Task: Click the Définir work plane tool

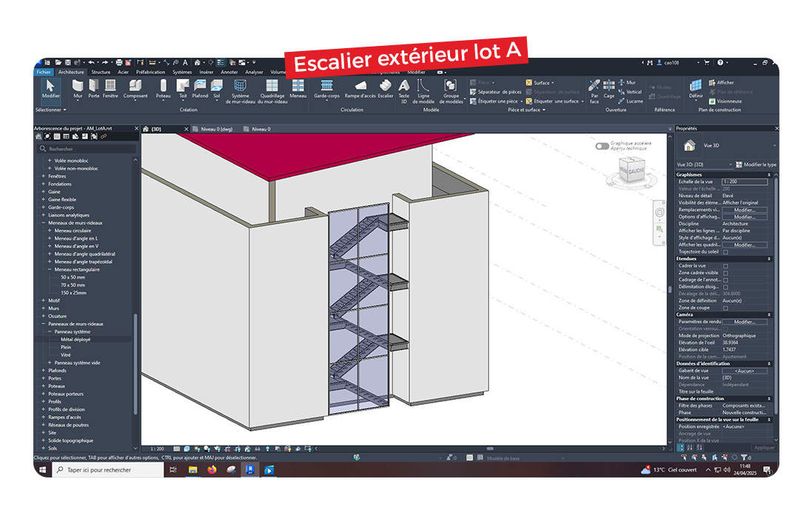Action: [696, 89]
